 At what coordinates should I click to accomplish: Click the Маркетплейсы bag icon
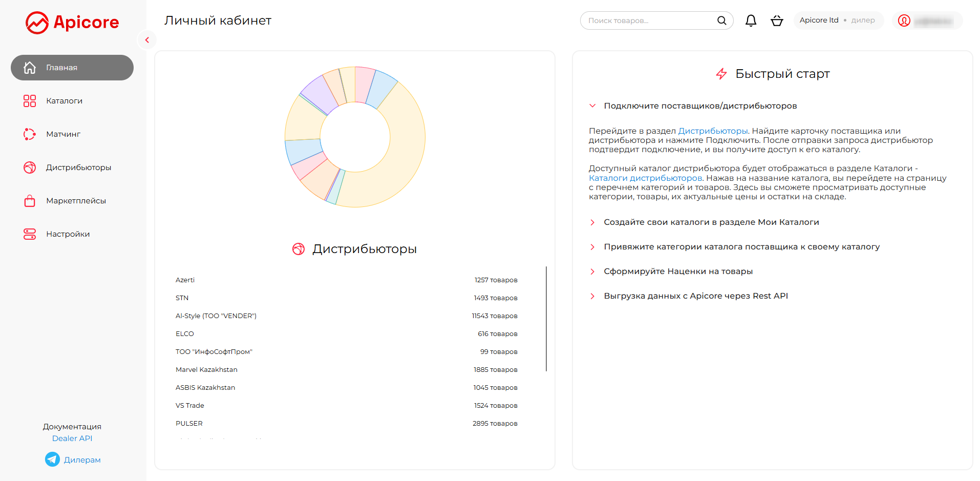tap(30, 201)
